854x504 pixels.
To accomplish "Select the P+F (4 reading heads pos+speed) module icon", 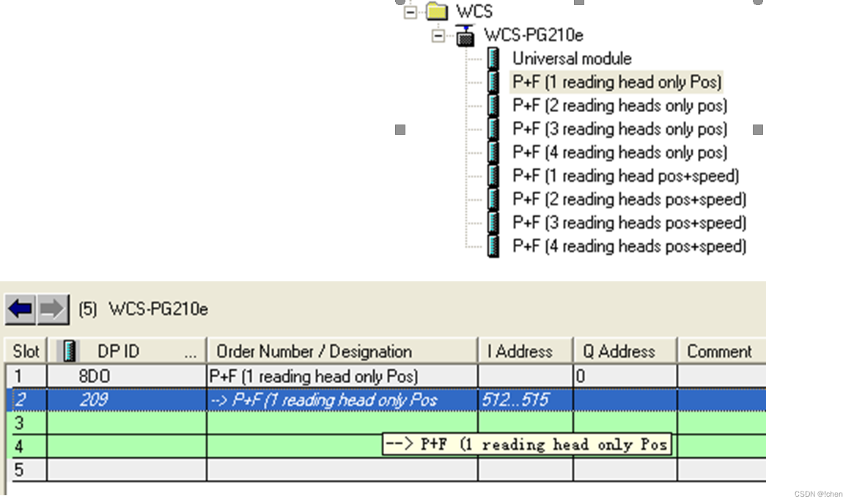I will pyautogui.click(x=493, y=246).
